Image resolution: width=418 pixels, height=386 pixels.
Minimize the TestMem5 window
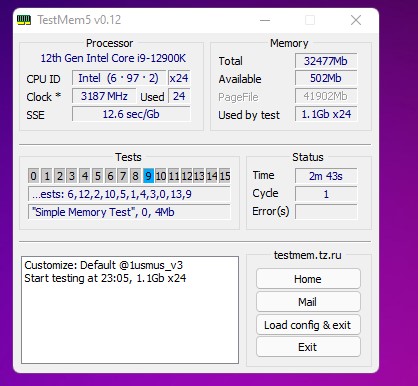pyautogui.click(x=265, y=20)
